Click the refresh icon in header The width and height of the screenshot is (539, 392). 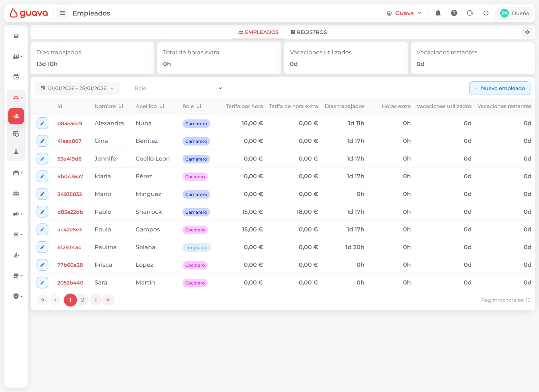pyautogui.click(x=470, y=13)
